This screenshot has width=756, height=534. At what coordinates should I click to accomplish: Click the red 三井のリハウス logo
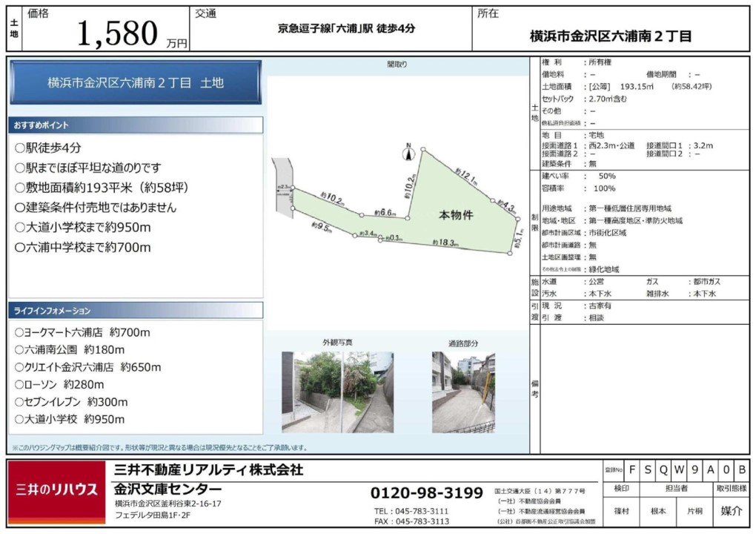pyautogui.click(x=57, y=489)
